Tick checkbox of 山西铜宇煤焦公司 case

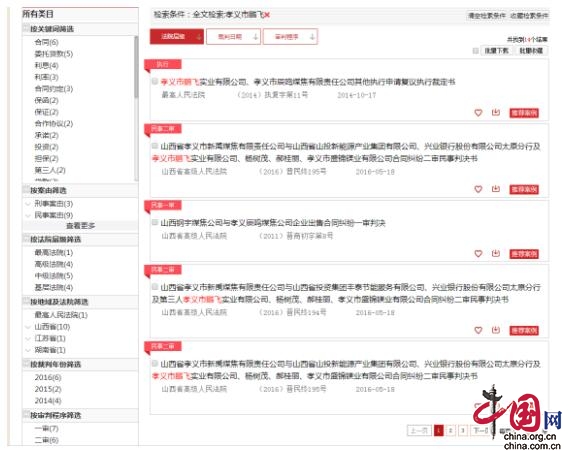point(155,222)
